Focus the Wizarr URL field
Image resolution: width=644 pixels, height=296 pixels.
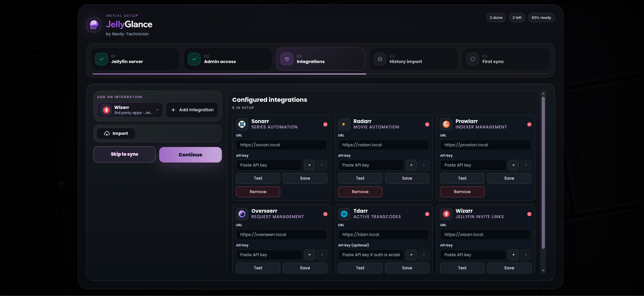click(x=486, y=235)
